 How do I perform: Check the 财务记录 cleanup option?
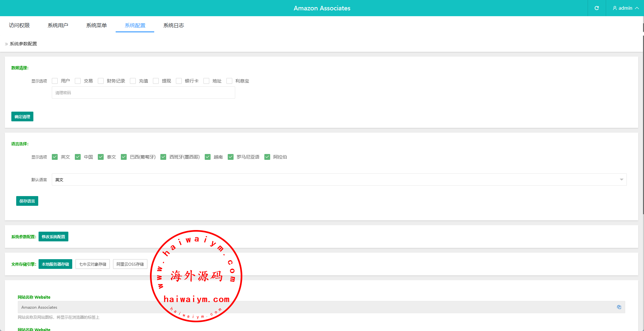pos(101,81)
